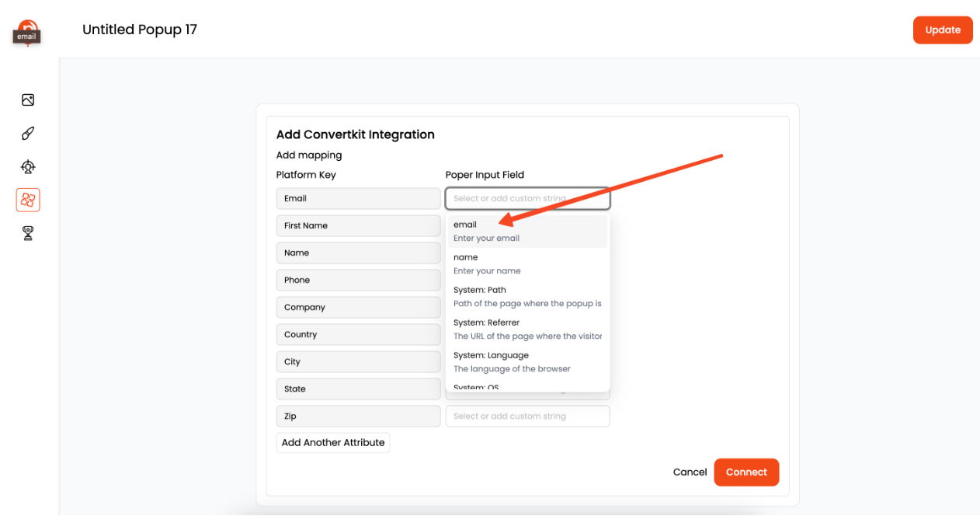Click the Country platform key field
The height and width of the screenshot is (516, 980).
[x=359, y=334]
